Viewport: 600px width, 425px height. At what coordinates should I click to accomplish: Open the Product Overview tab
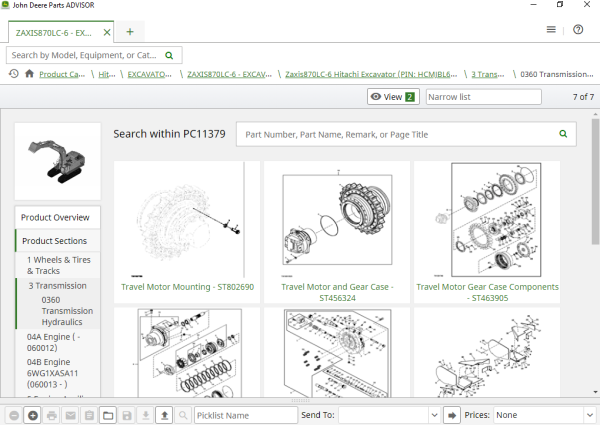[x=57, y=217]
